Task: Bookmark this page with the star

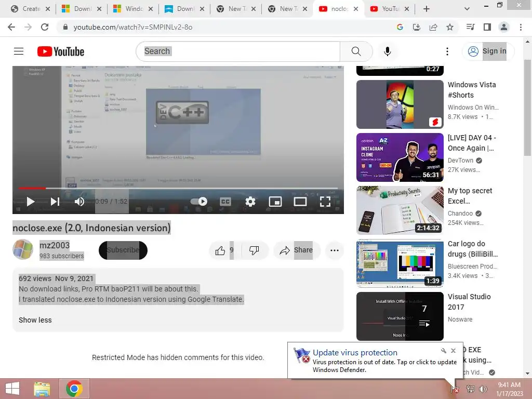Action: coord(450,27)
